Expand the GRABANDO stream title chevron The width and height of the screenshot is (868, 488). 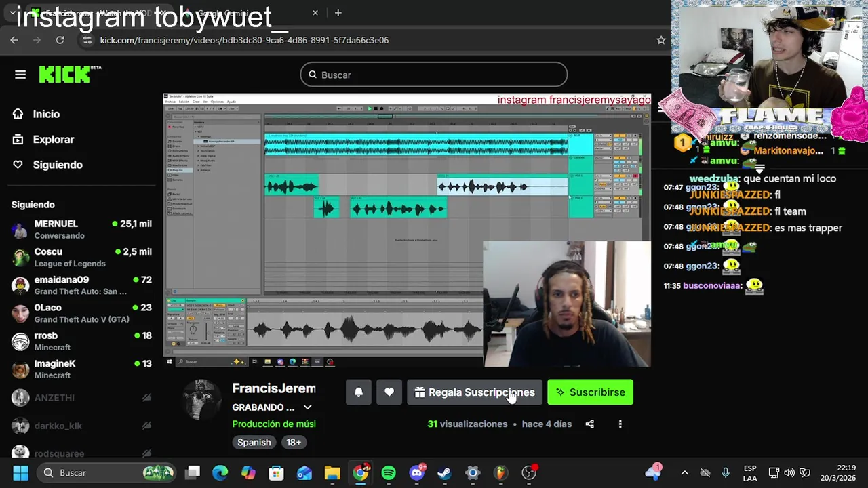click(x=307, y=407)
